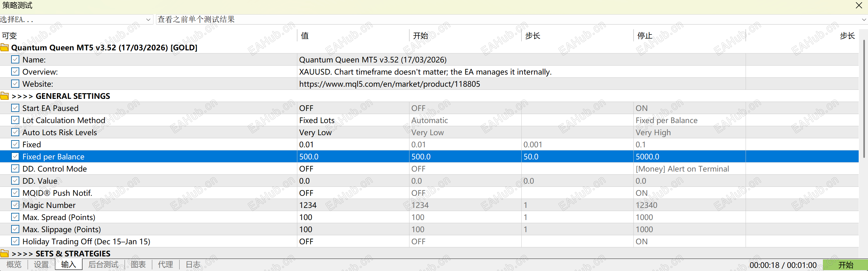The image size is (868, 271).
Task: Click the Fixed step value 0.001
Action: (x=577, y=145)
